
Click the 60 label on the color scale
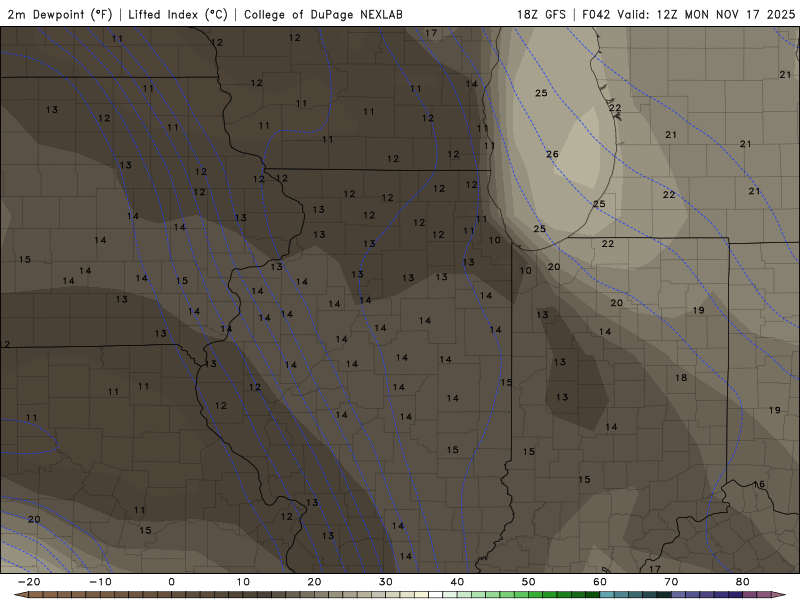[x=600, y=582]
